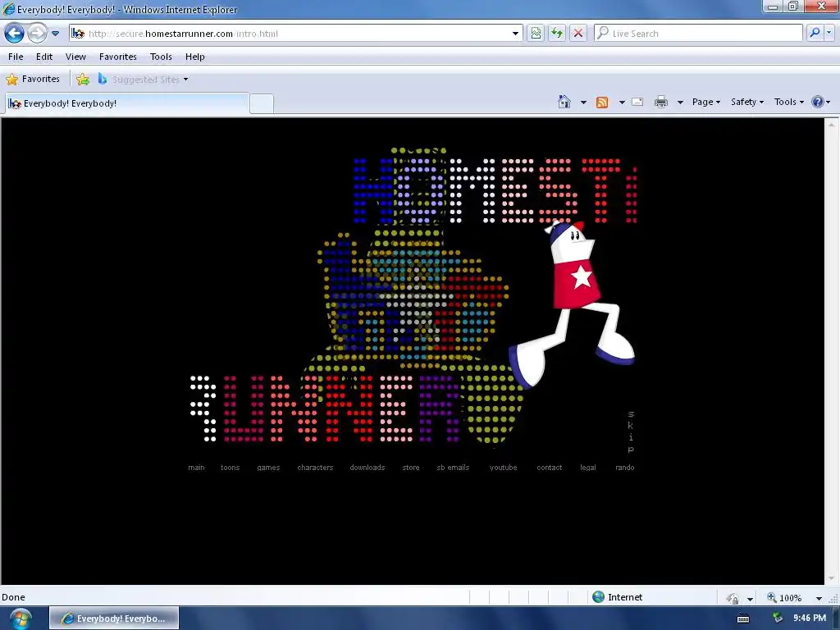The image size is (840, 630).
Task: Click the 'rando' navigation link
Action: (x=624, y=467)
